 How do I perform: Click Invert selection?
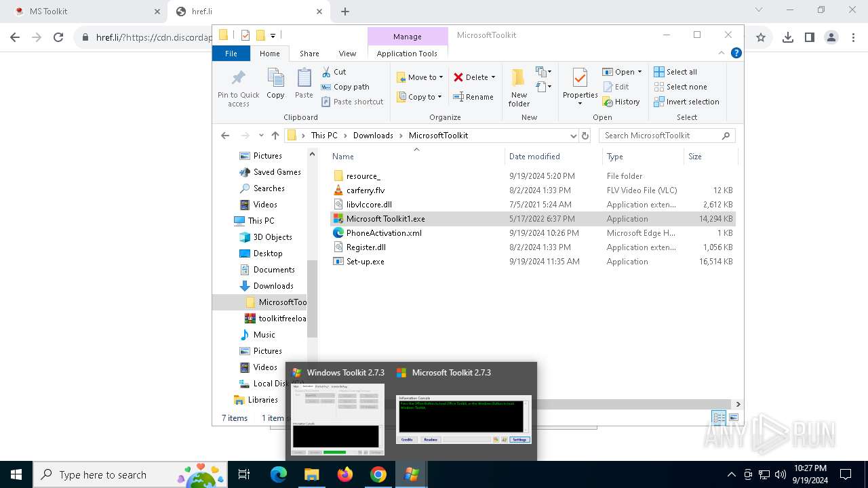coord(686,102)
